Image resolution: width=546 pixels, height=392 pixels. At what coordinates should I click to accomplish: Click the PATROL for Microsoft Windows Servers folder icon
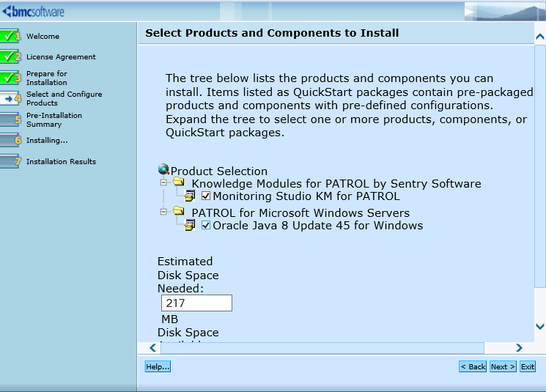(x=179, y=210)
